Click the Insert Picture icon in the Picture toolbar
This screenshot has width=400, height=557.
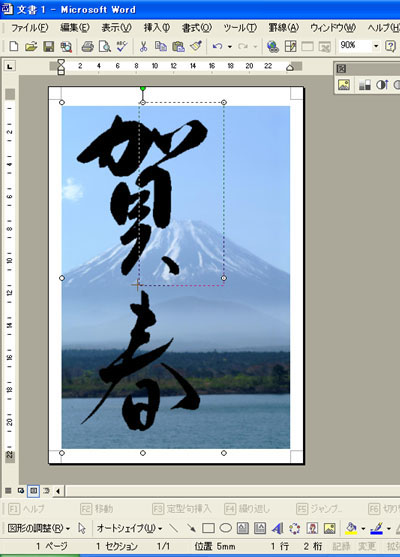coord(344,85)
